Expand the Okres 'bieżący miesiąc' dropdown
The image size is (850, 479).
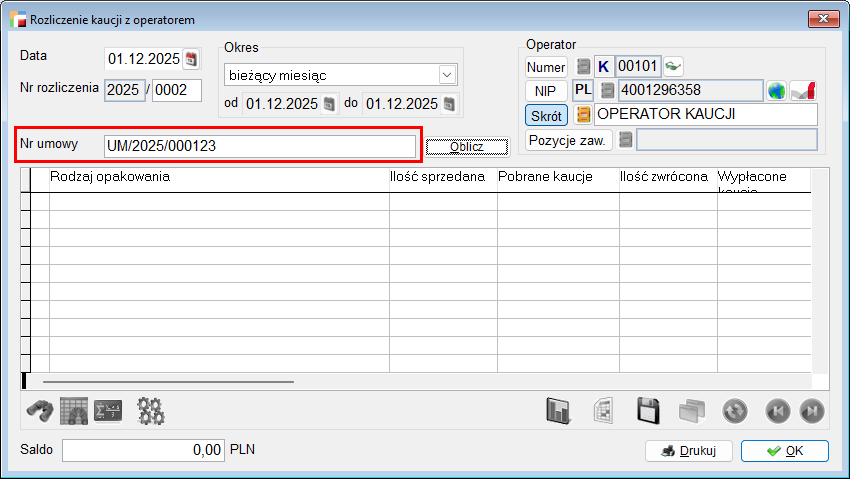pos(445,75)
